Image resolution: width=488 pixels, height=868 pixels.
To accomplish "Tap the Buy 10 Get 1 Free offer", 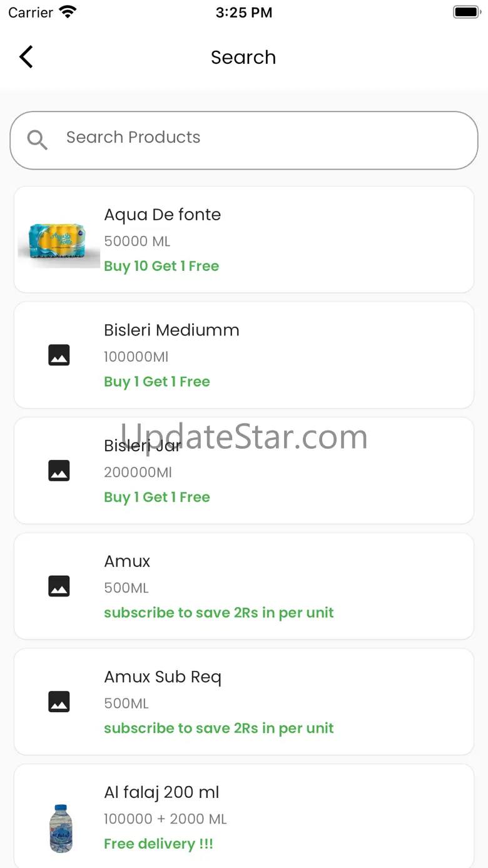I will (161, 266).
